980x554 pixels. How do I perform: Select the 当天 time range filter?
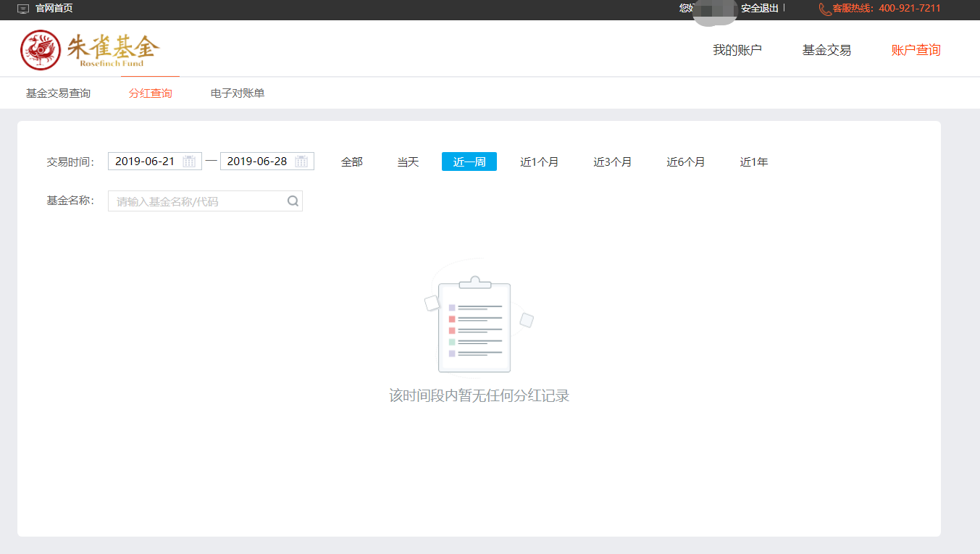408,162
